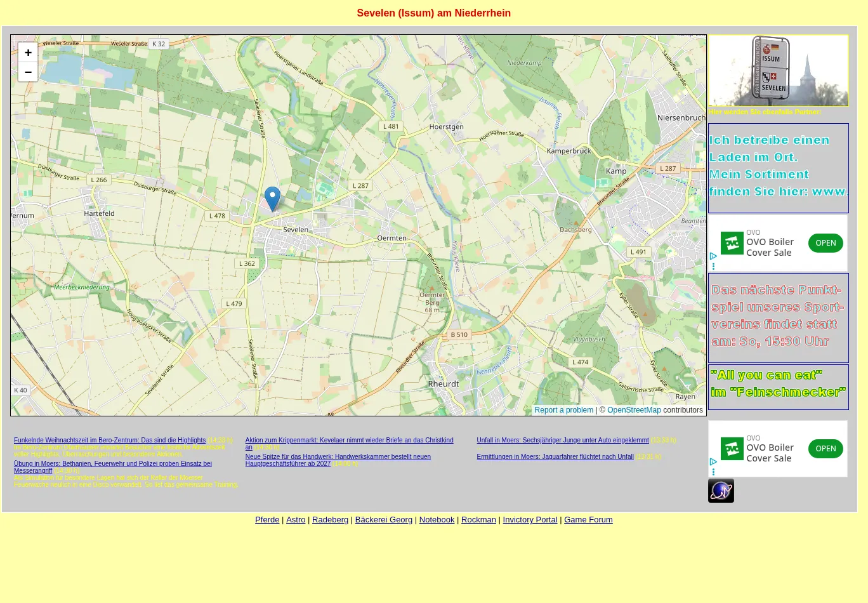868x603 pixels.
Task: Visit the Game Forum footer link
Action: (x=588, y=520)
